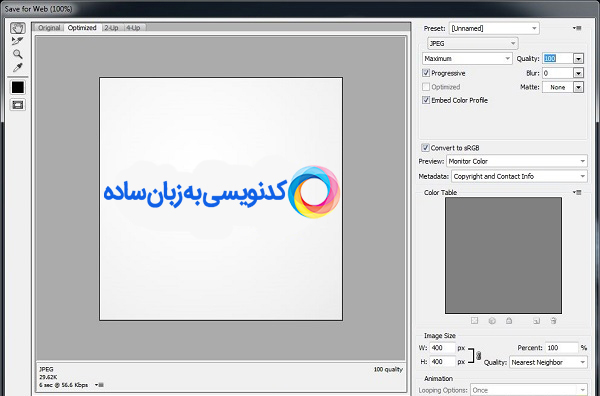Viewport: 600px width, 396px height.
Task: Click the Percent field
Action: (x=561, y=348)
